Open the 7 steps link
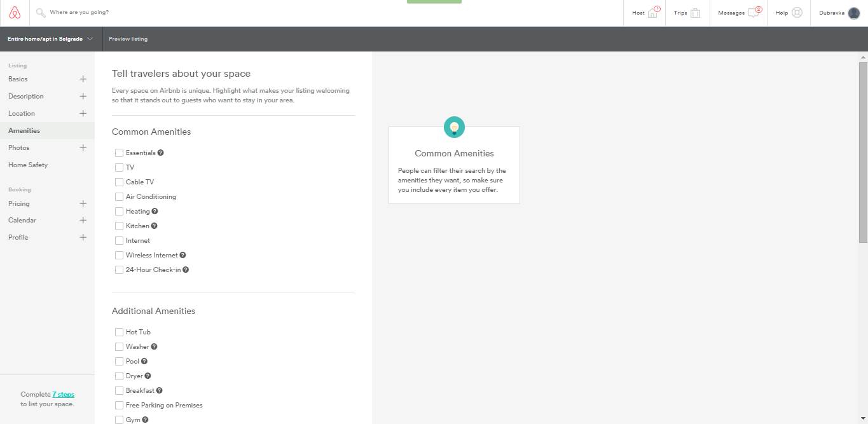This screenshot has height=424, width=868. (x=63, y=394)
